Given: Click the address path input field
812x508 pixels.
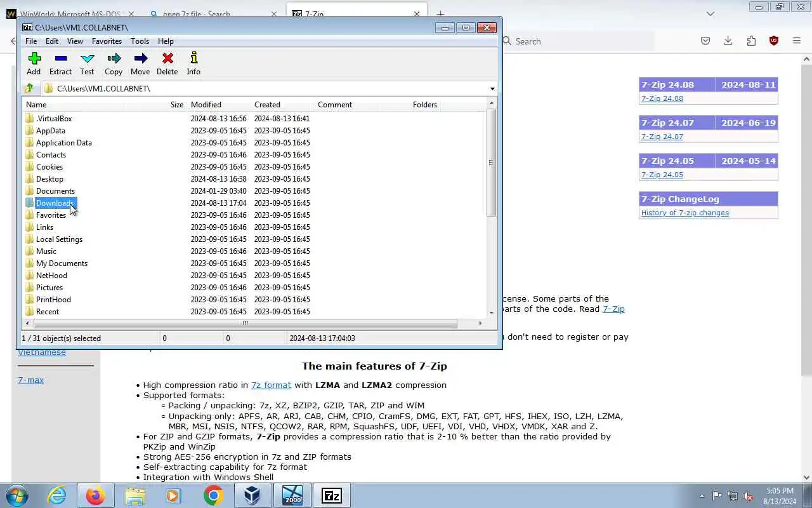Looking at the screenshot, I should pos(265,89).
